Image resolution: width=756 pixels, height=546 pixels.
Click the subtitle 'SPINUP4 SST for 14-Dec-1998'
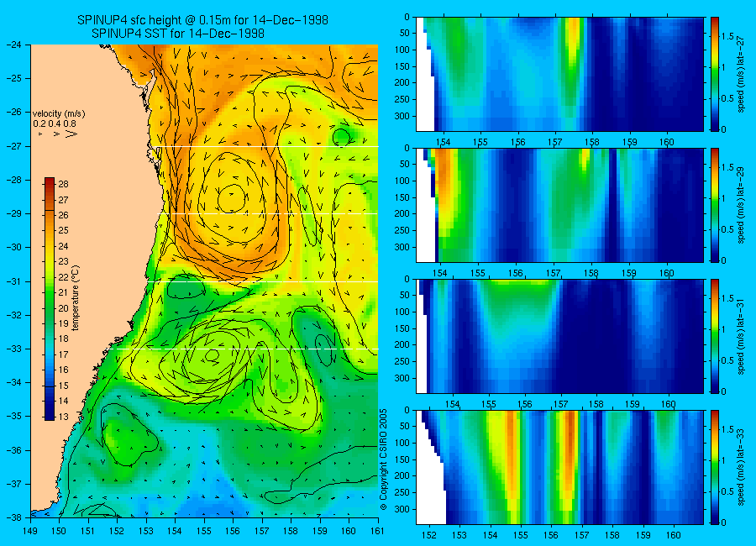177,34
